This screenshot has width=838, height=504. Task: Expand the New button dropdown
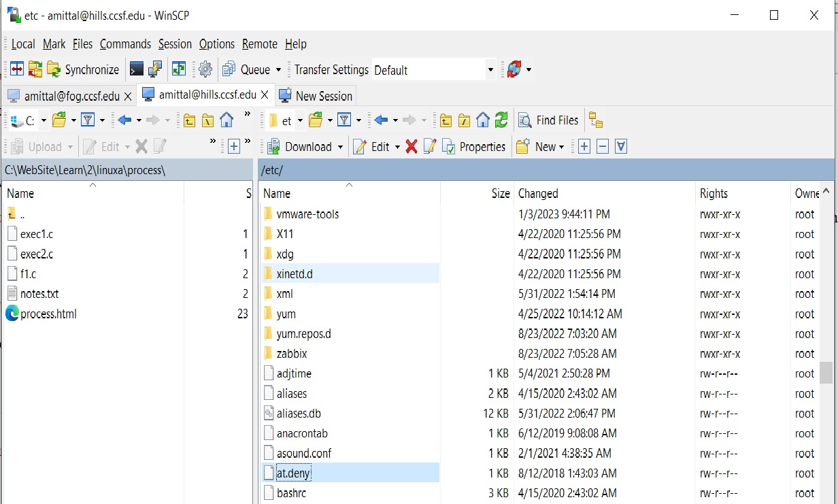click(561, 147)
